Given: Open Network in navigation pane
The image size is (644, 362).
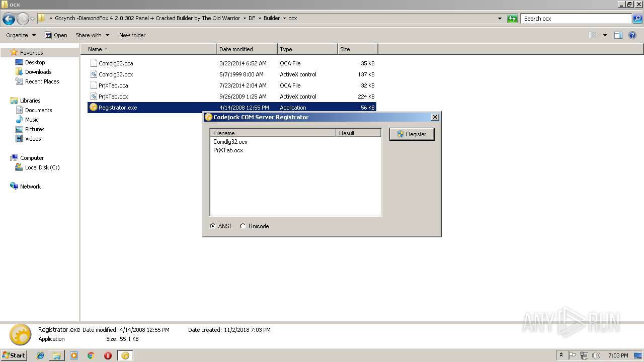Looking at the screenshot, I should (x=30, y=187).
